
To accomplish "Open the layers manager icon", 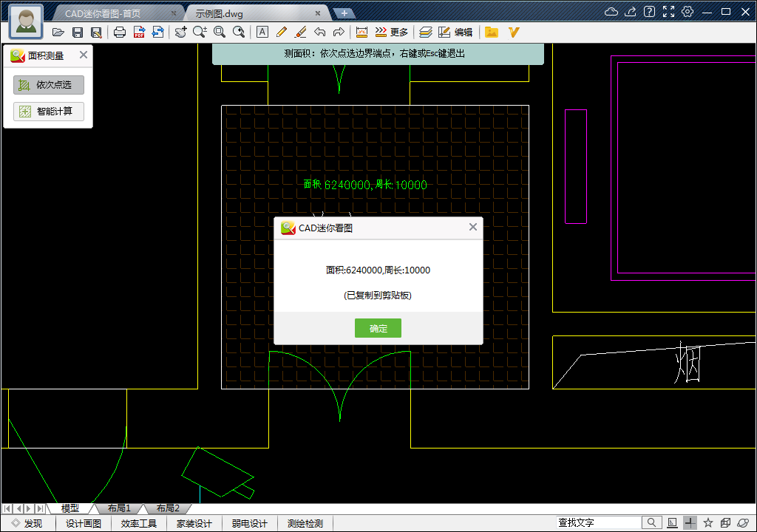I will coord(425,32).
